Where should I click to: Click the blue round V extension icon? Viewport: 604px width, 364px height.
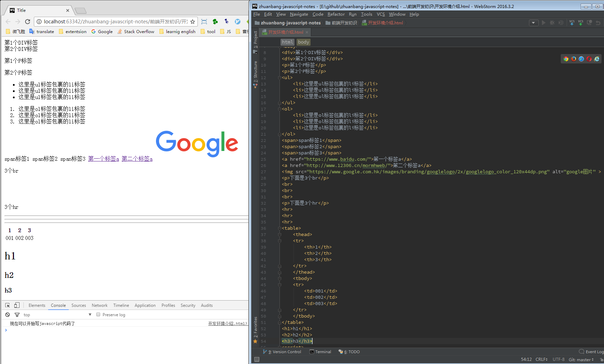(238, 22)
